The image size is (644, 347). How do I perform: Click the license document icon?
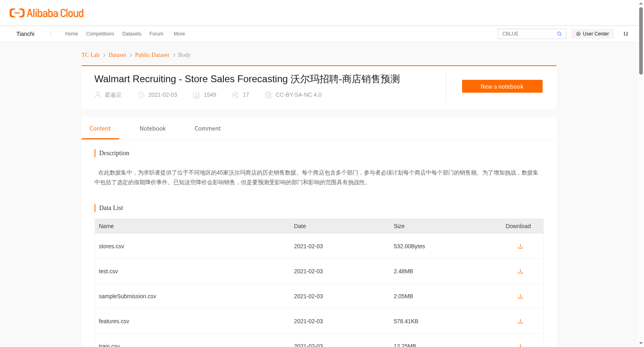[268, 95]
